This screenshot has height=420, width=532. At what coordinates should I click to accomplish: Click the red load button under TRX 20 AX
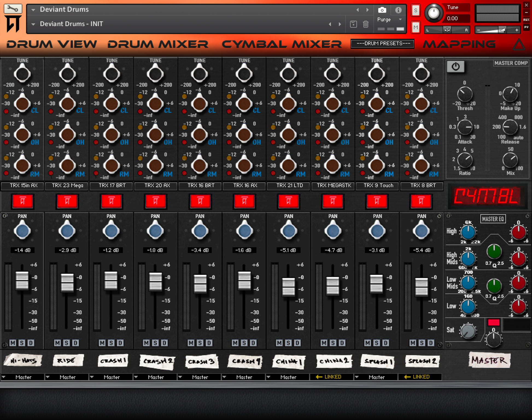(x=156, y=201)
